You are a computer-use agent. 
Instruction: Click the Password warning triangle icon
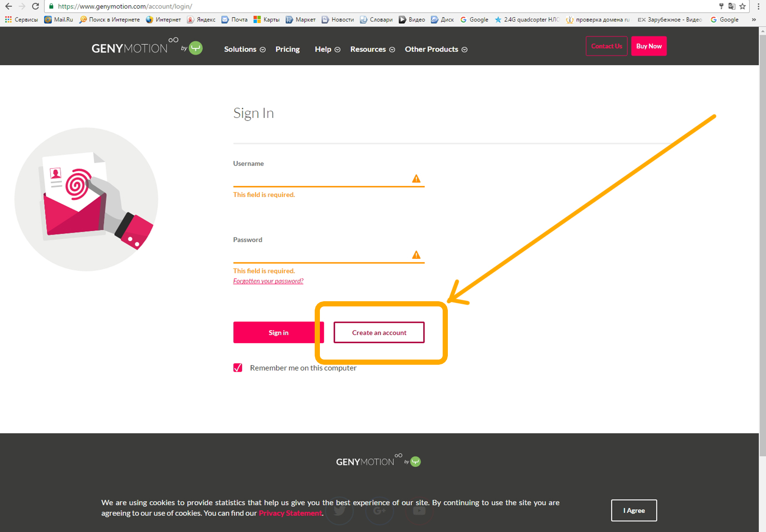coord(416,255)
